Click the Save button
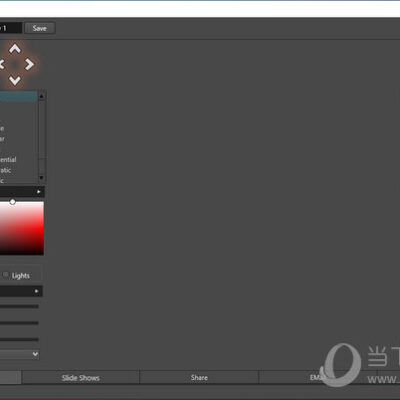The width and height of the screenshot is (400, 400). point(40,28)
